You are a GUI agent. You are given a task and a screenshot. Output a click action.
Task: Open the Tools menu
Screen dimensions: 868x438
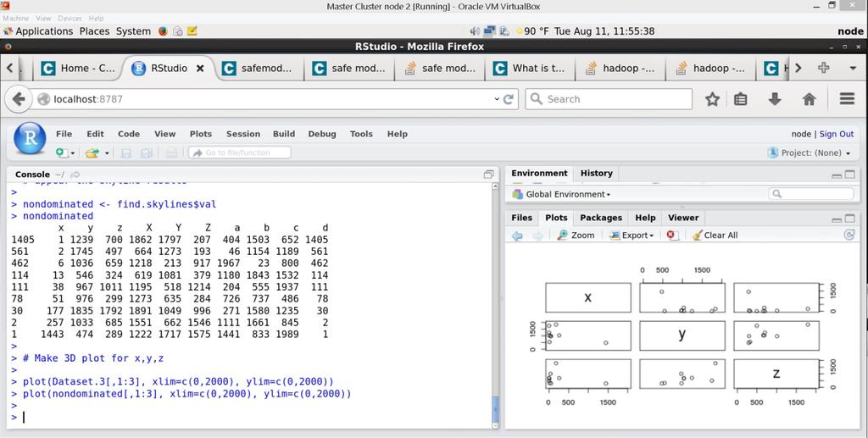(x=361, y=134)
